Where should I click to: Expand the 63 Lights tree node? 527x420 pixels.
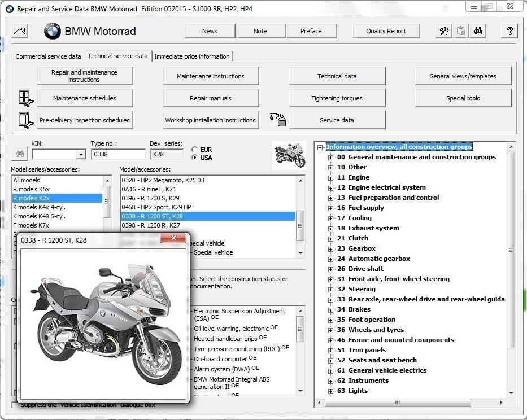(331, 391)
